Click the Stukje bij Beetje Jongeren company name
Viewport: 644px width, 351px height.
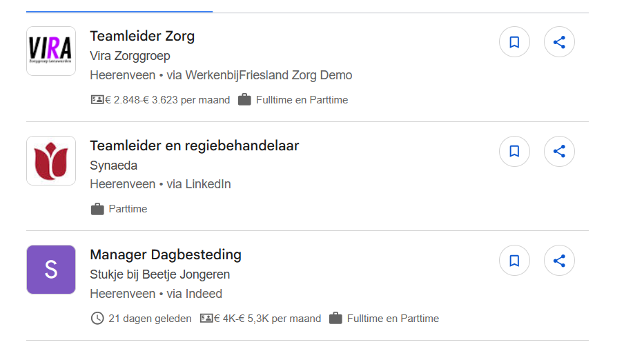coord(160,274)
